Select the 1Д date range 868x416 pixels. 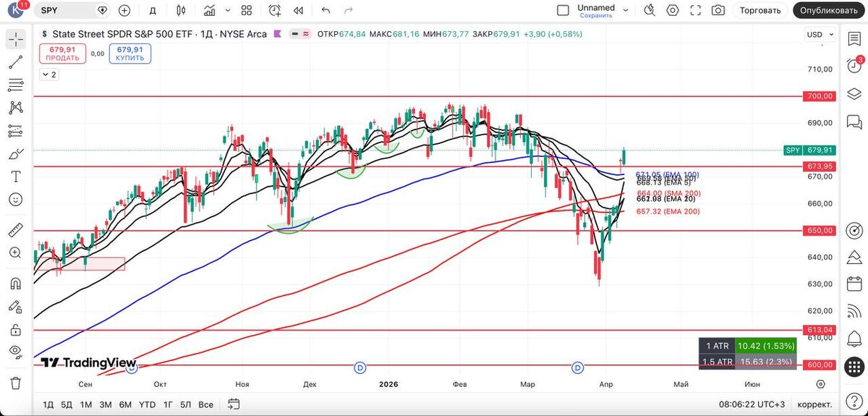click(x=48, y=404)
